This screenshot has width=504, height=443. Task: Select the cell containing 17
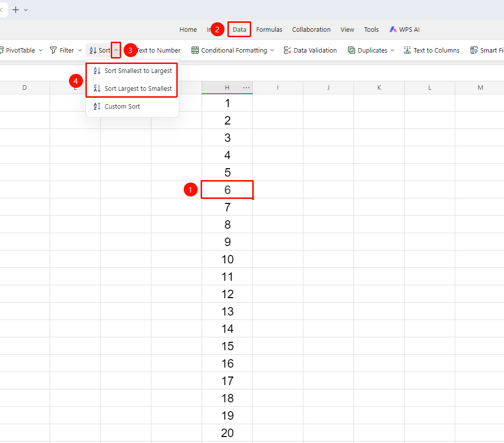[x=227, y=380]
